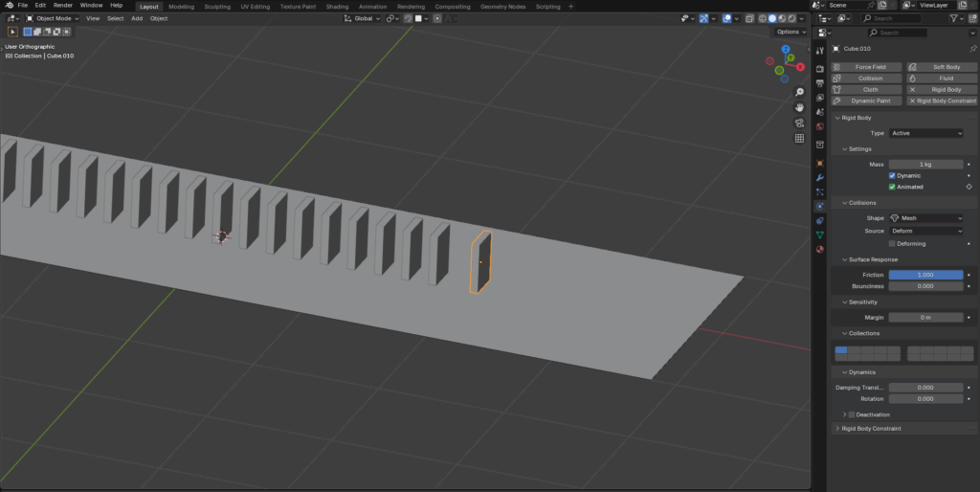
Task: Select solid viewport shading
Action: pyautogui.click(x=772, y=19)
